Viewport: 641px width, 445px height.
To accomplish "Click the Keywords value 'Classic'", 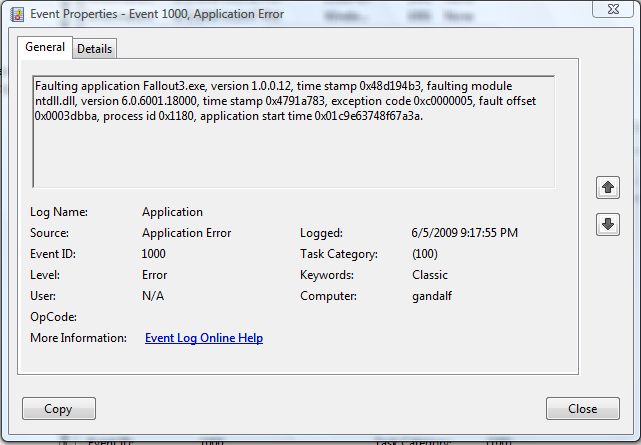I will [x=429, y=275].
